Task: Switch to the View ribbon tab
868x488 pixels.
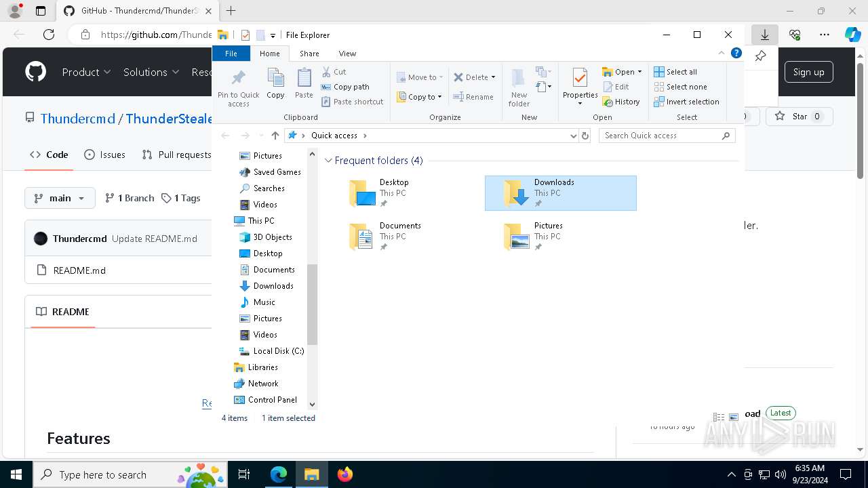Action: (347, 54)
